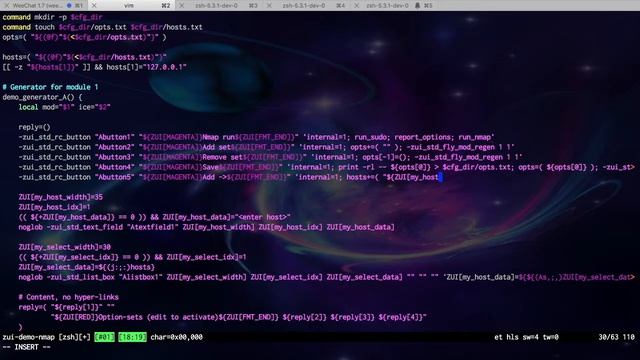Click the 'ZUI[my_host_idx]=1' line
This screenshot has height=360, width=640.
54,207
